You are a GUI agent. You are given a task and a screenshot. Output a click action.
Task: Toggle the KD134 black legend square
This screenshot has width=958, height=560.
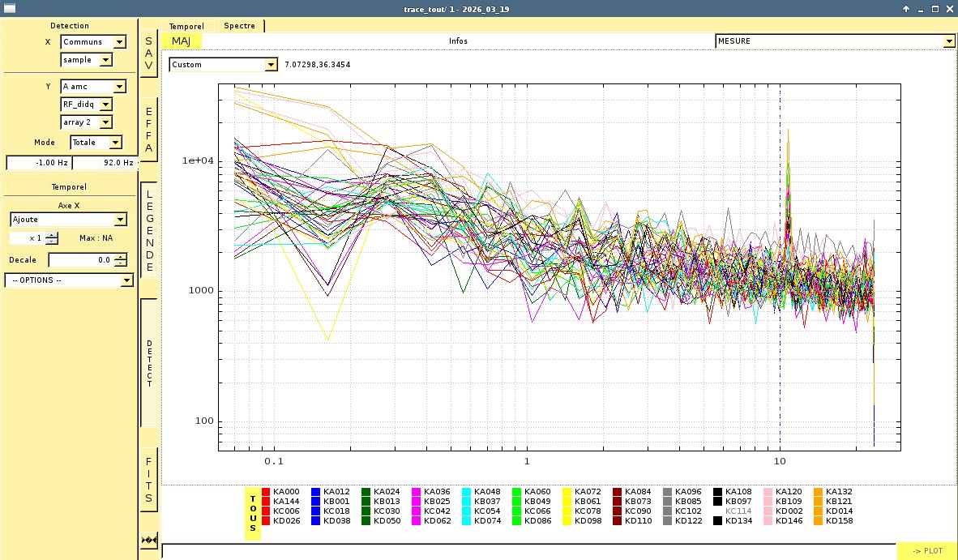718,521
